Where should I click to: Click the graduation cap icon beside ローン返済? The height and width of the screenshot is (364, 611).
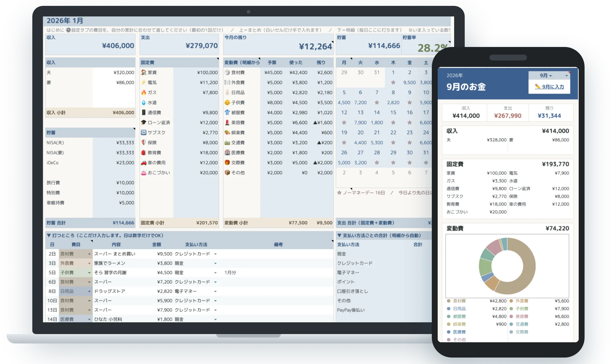coord(144,122)
